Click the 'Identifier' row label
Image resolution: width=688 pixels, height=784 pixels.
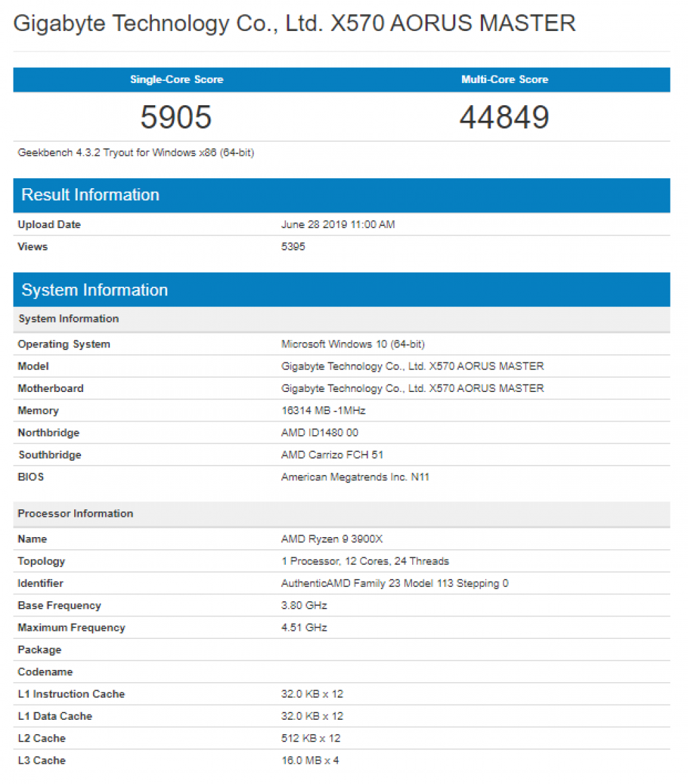pyautogui.click(x=40, y=584)
